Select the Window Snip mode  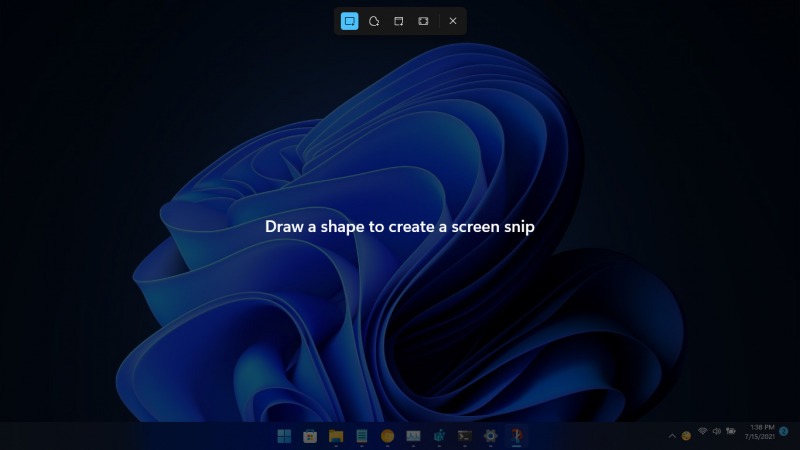click(x=398, y=21)
